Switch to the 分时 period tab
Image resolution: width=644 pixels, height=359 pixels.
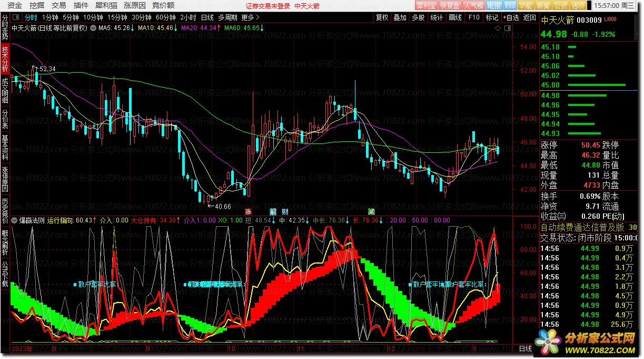click(x=32, y=17)
